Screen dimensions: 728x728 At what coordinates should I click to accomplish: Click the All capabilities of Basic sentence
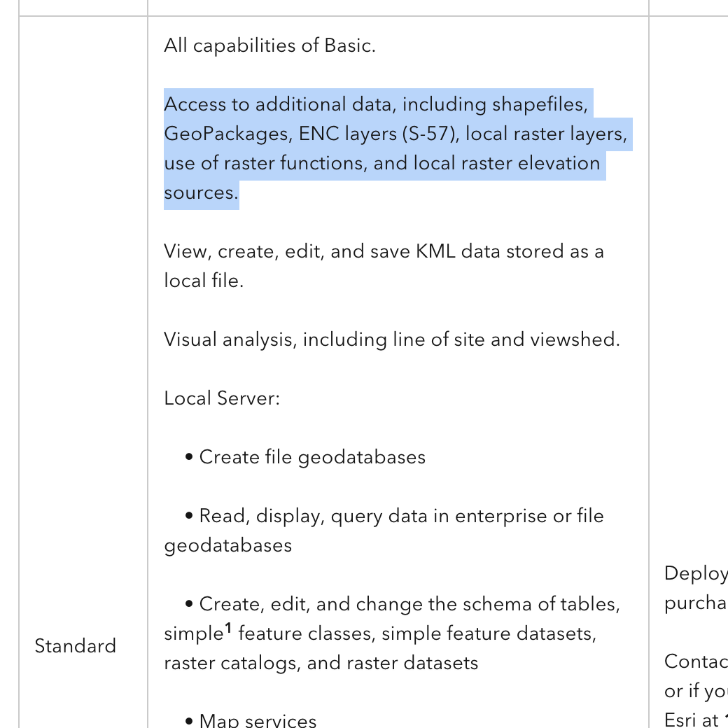[x=269, y=45]
